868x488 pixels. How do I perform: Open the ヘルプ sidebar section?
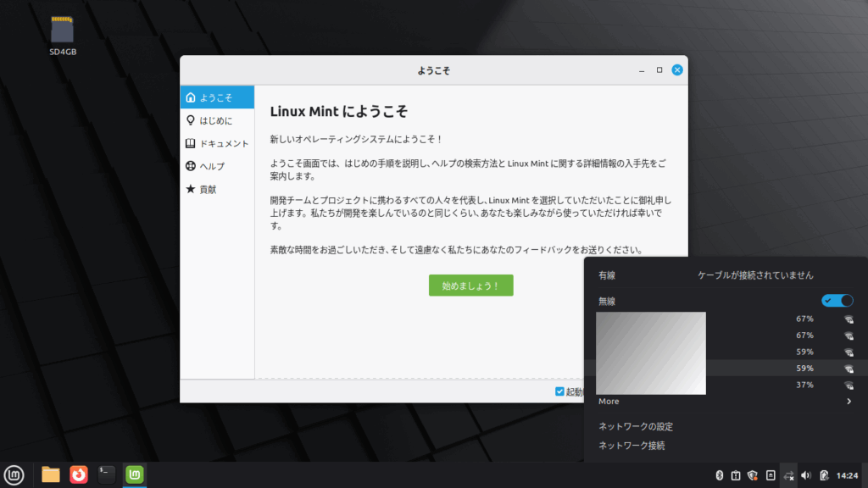pos(211,166)
